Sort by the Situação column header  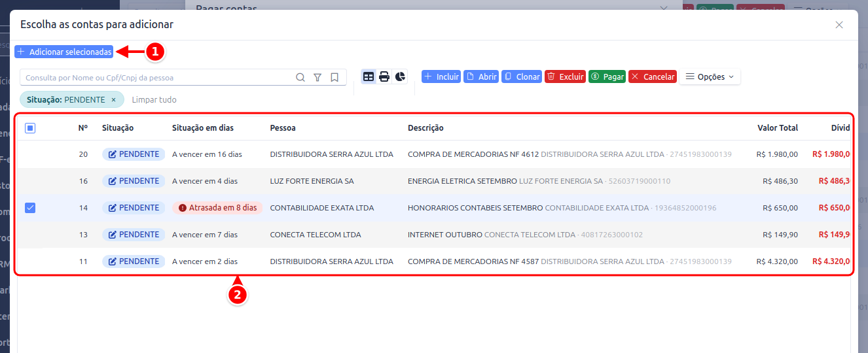(x=118, y=128)
